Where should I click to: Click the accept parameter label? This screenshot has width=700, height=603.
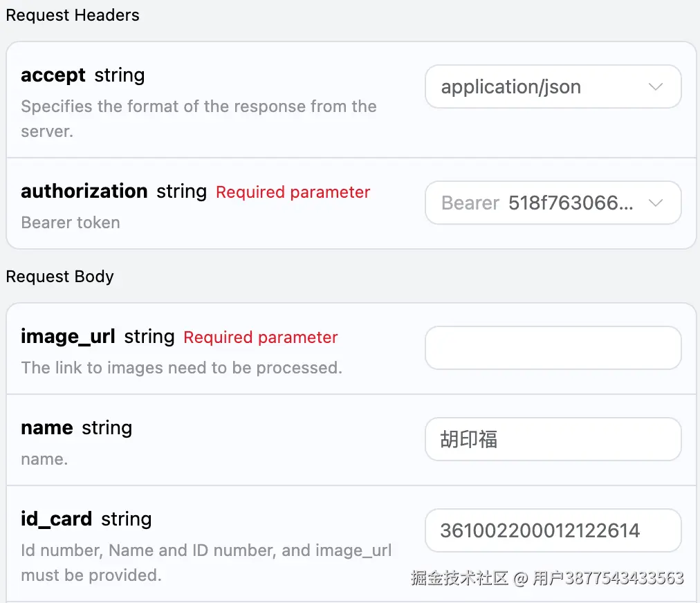[x=53, y=75]
